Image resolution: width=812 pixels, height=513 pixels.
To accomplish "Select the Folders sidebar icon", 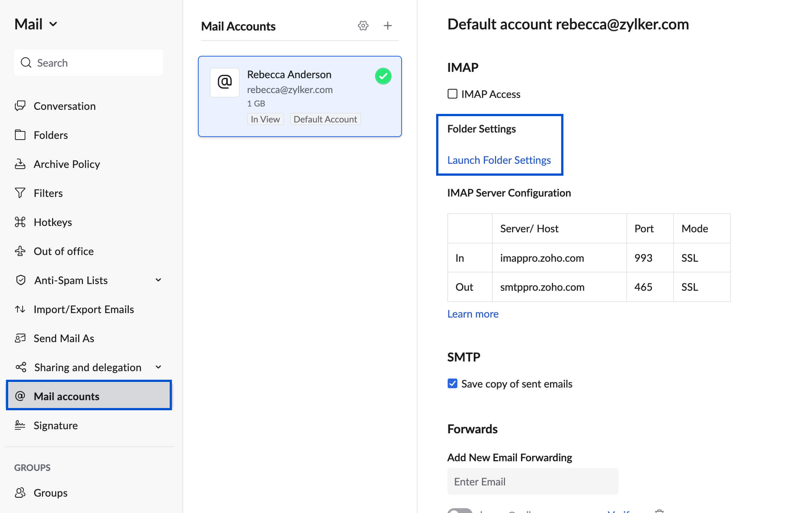I will (20, 135).
